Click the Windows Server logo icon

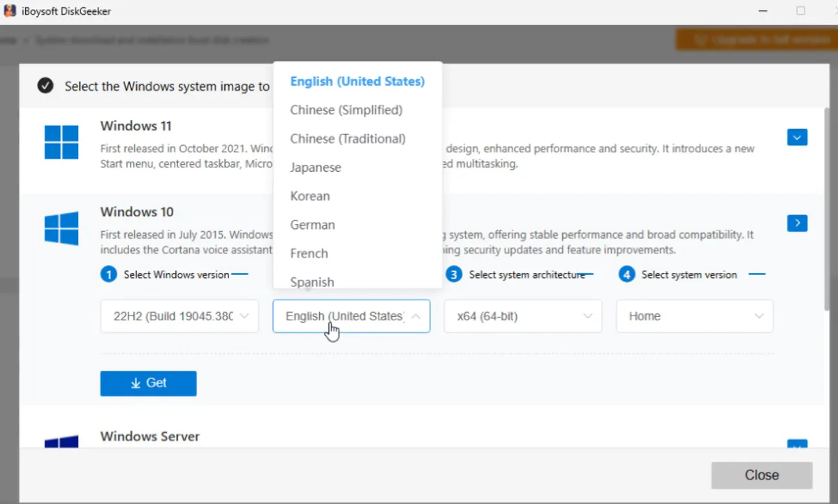61,442
